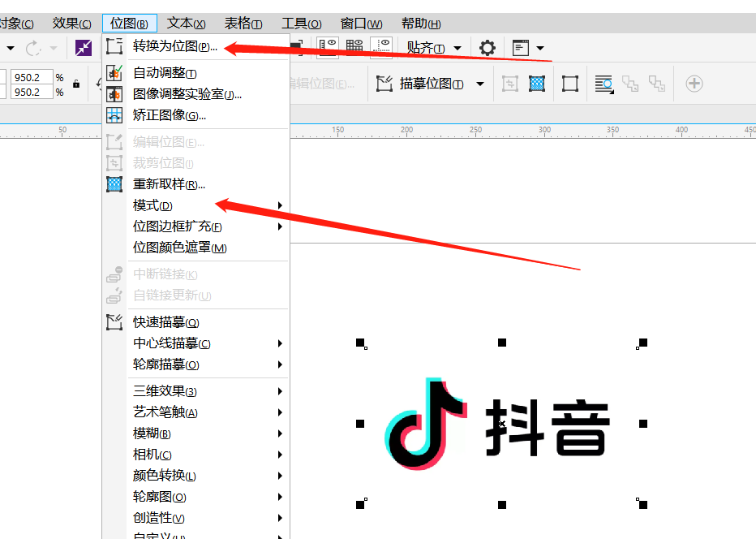Choose 快速描摹(Q) entry

point(196,321)
